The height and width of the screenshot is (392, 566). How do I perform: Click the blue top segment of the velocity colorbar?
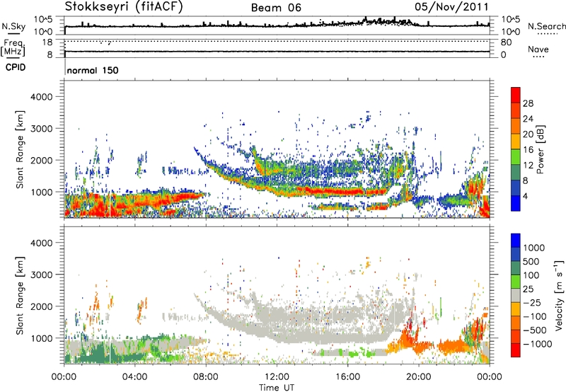[516, 241]
